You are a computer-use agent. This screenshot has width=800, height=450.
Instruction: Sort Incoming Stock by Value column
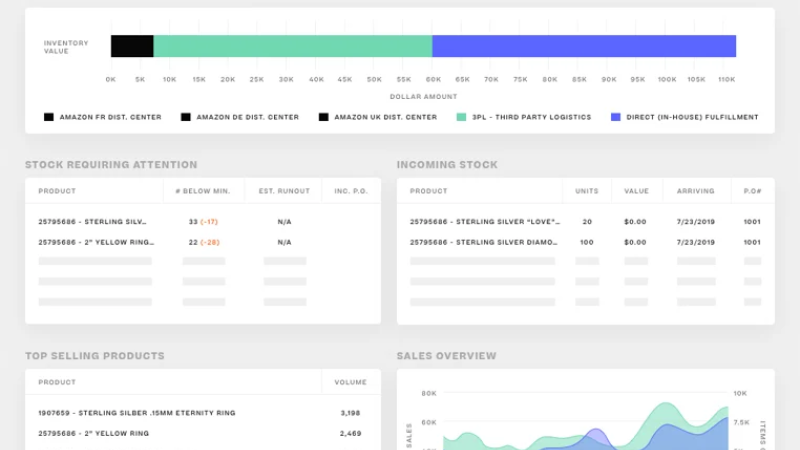click(637, 191)
